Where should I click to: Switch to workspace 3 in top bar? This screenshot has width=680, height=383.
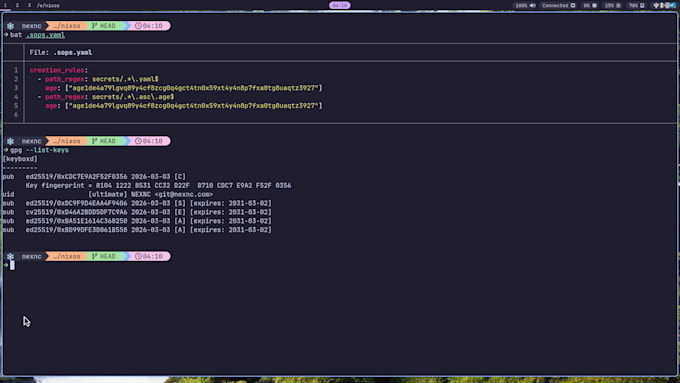point(29,5)
